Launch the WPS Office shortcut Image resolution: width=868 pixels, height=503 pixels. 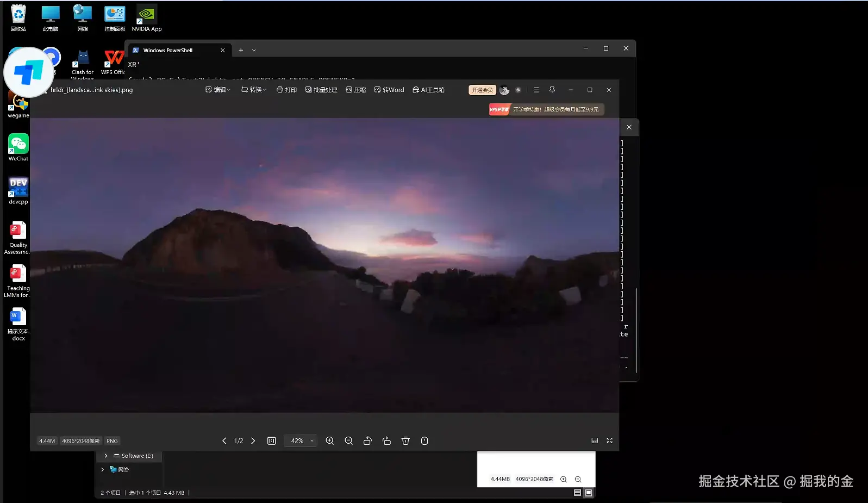coord(114,62)
